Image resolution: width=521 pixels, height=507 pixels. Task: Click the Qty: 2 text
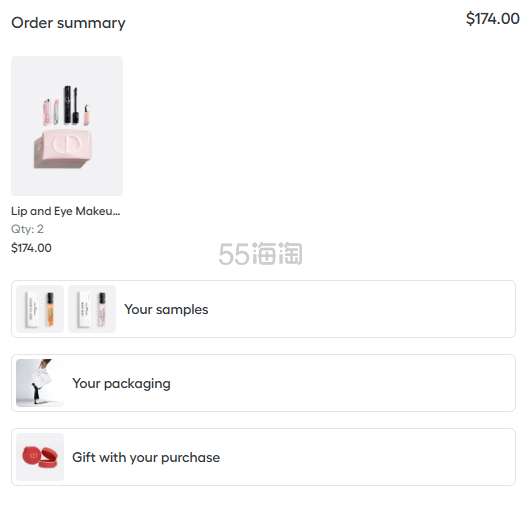27,229
